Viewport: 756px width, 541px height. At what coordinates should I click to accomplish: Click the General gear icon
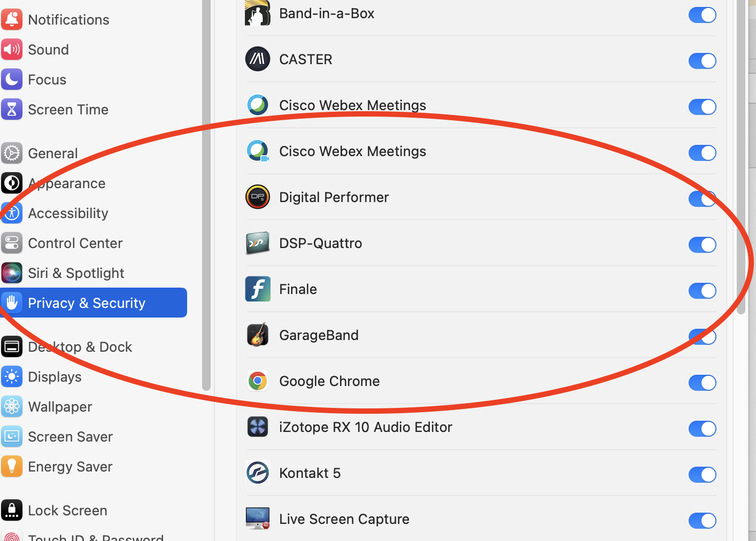click(12, 153)
